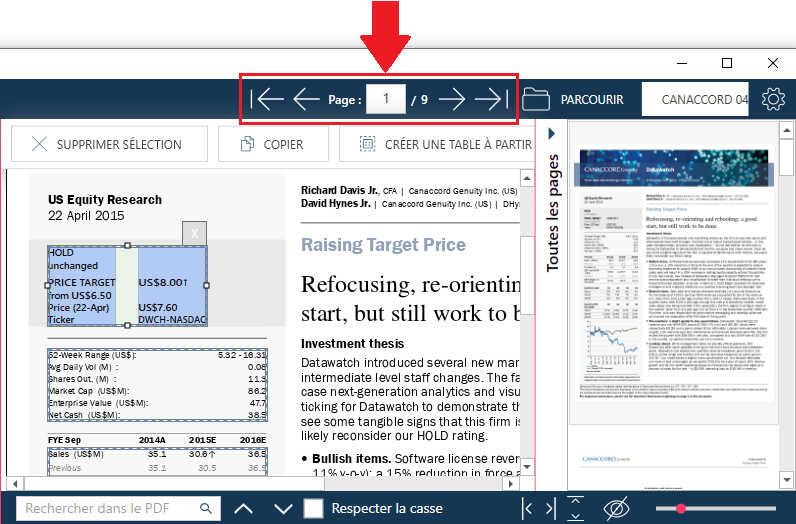Screen dimensions: 796x524
Task: Click the 52-Week Range (US$) row
Action: coord(157,355)
